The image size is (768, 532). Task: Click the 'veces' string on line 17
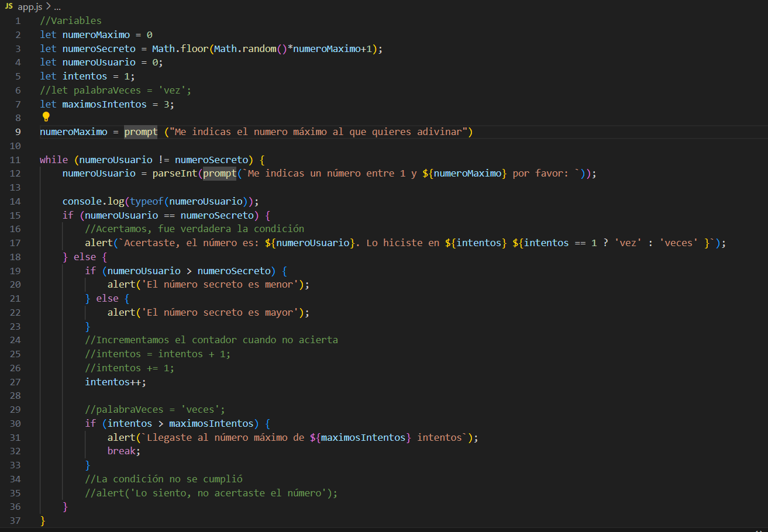coord(679,243)
